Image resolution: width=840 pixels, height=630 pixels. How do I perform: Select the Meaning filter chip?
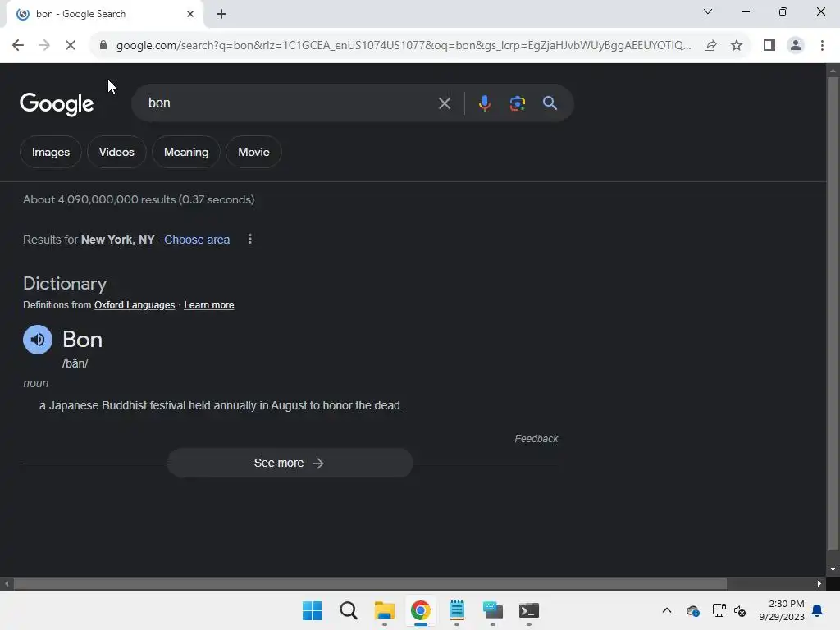tap(186, 152)
